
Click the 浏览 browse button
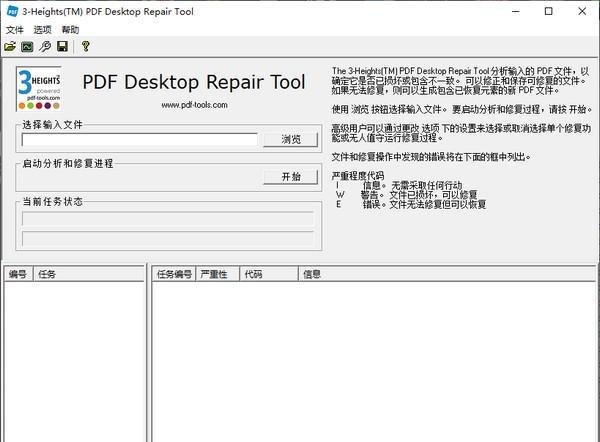[x=290, y=140]
